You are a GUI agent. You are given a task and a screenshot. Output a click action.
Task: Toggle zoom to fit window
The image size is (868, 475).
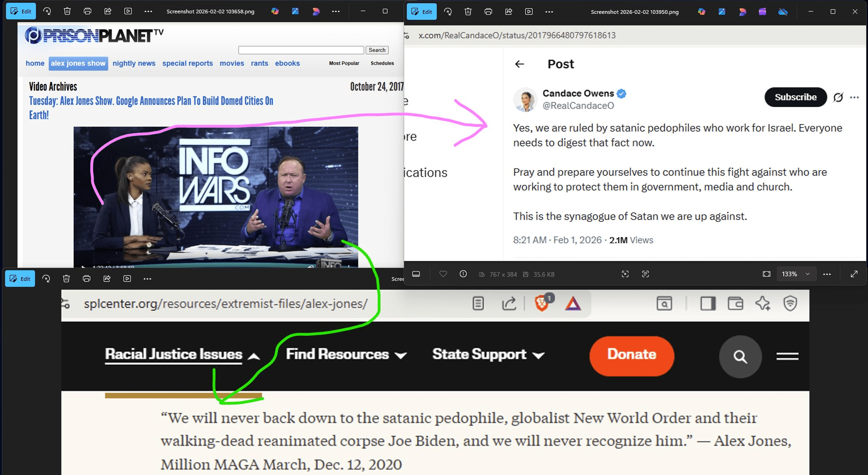click(767, 274)
